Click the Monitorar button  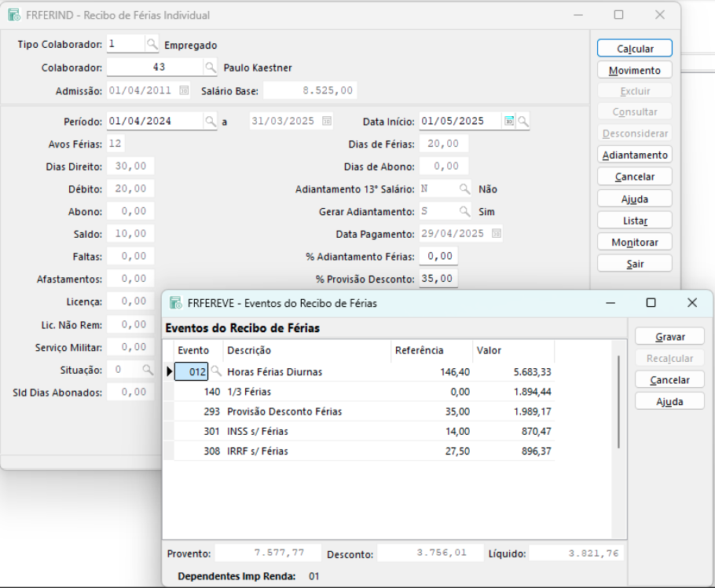pyautogui.click(x=634, y=243)
